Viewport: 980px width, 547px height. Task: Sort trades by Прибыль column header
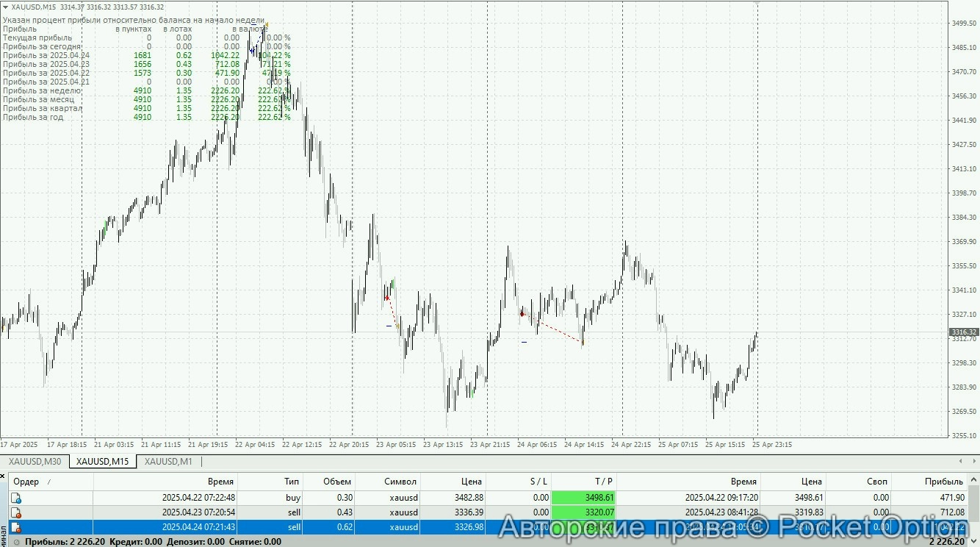click(x=945, y=482)
